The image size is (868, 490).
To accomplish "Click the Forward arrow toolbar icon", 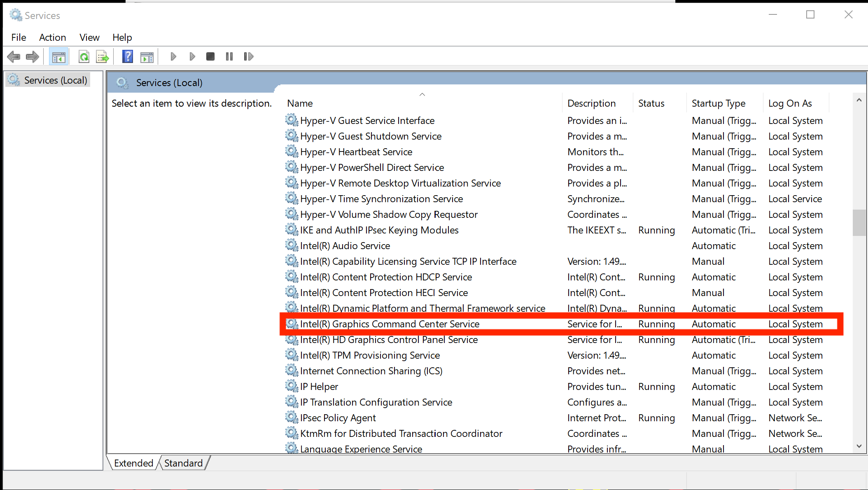I will 33,56.
